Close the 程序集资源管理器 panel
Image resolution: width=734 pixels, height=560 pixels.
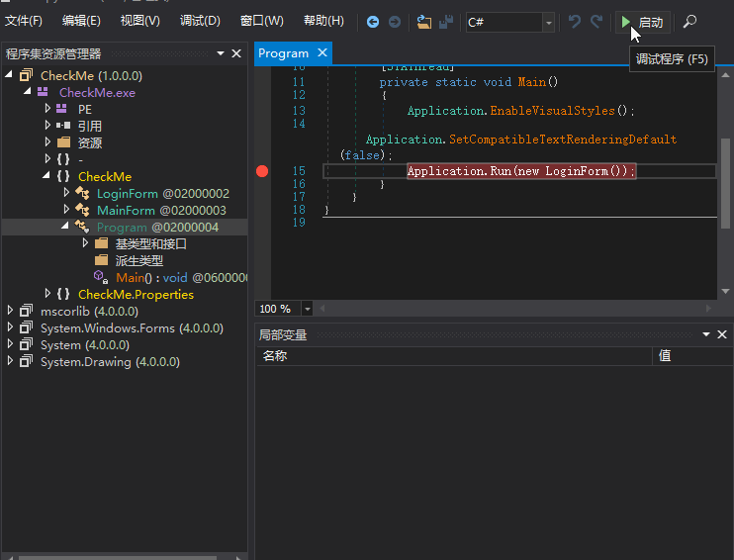click(236, 53)
